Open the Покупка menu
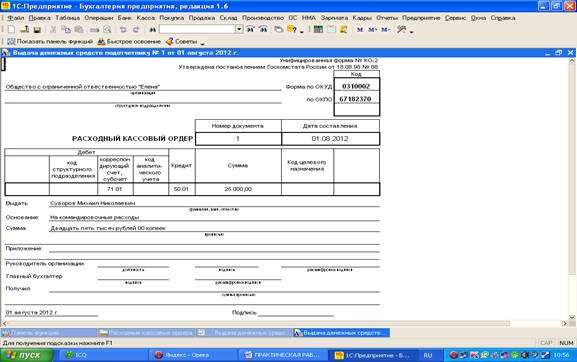This screenshot has height=362, width=577. click(x=171, y=18)
